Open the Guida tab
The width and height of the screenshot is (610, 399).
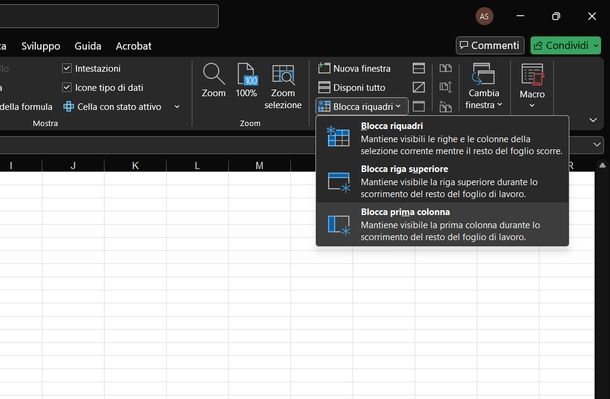click(88, 46)
